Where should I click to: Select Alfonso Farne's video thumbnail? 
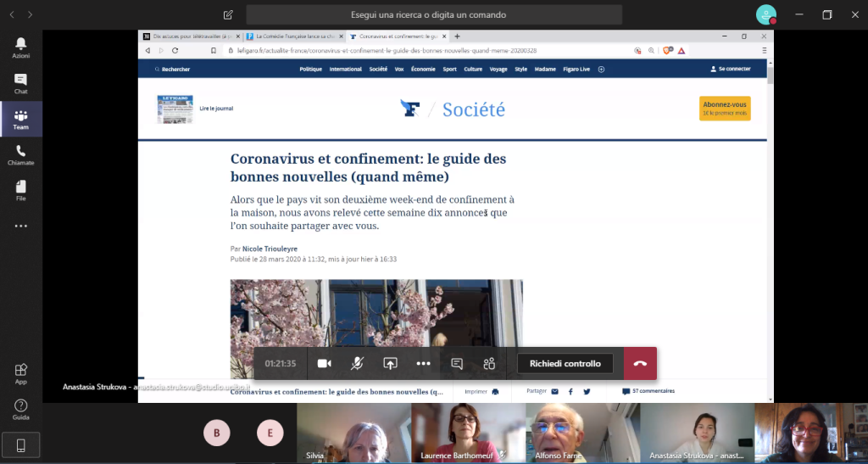coord(583,433)
